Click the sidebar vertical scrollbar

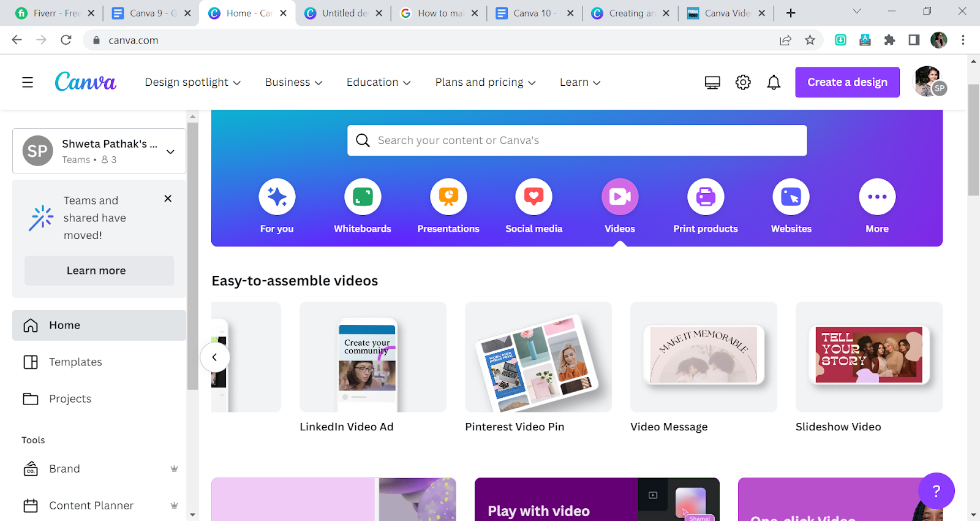192,256
